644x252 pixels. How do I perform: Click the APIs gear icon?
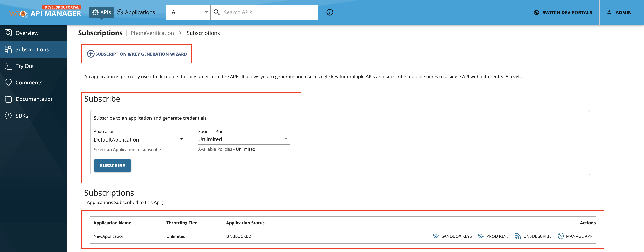[x=95, y=12]
